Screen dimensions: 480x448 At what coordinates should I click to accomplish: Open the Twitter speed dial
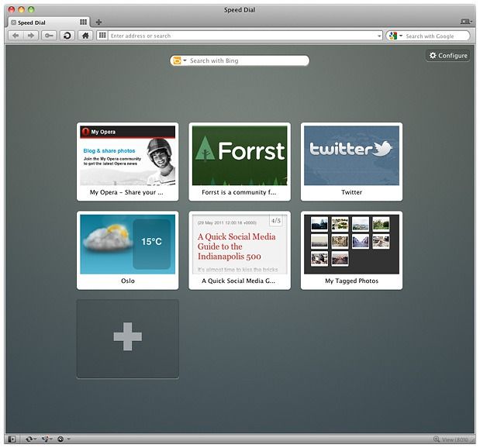[351, 160]
